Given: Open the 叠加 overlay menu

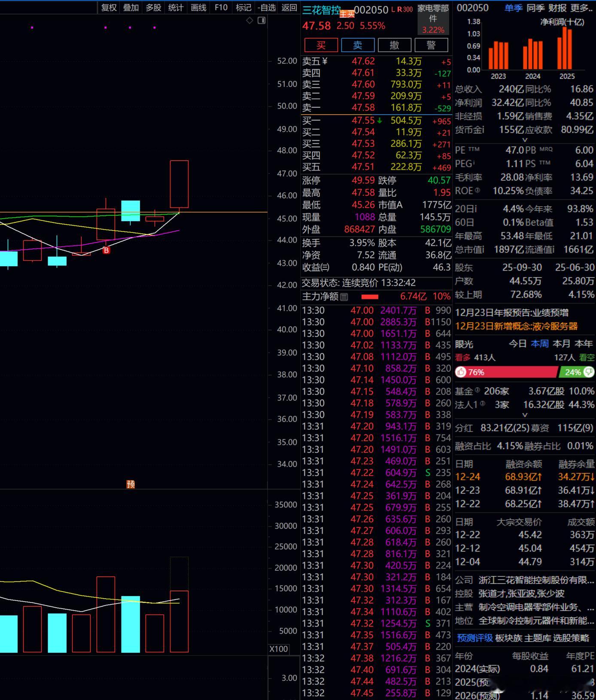Looking at the screenshot, I should point(131,7).
